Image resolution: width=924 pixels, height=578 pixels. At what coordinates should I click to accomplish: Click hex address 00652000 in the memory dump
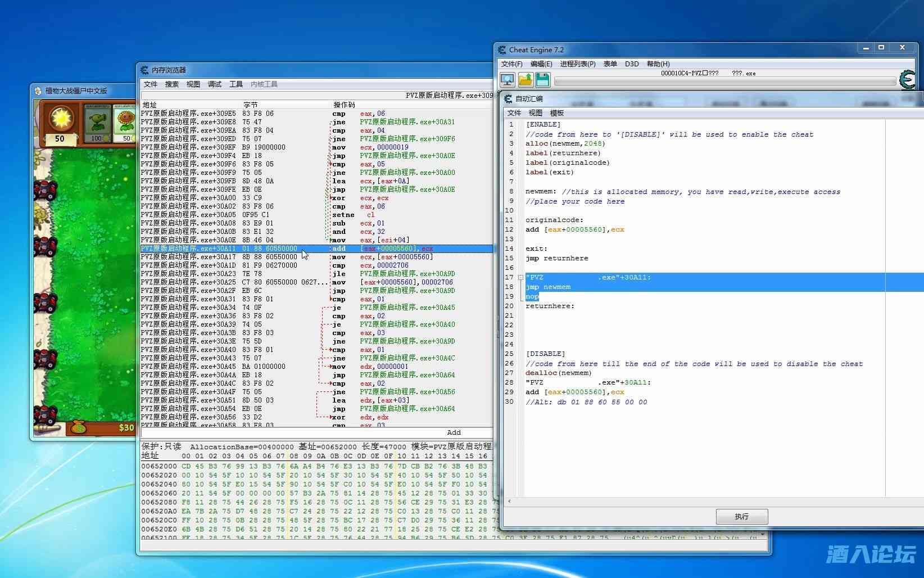click(x=159, y=466)
